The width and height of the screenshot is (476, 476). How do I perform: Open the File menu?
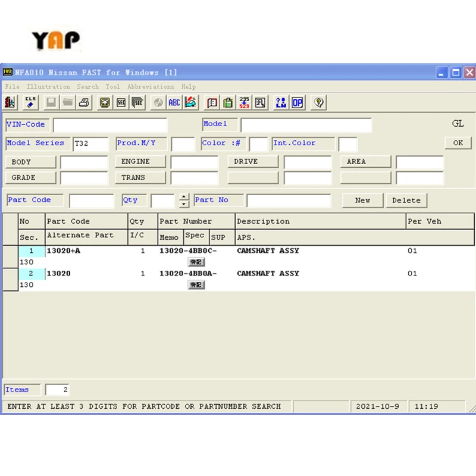tap(12, 87)
